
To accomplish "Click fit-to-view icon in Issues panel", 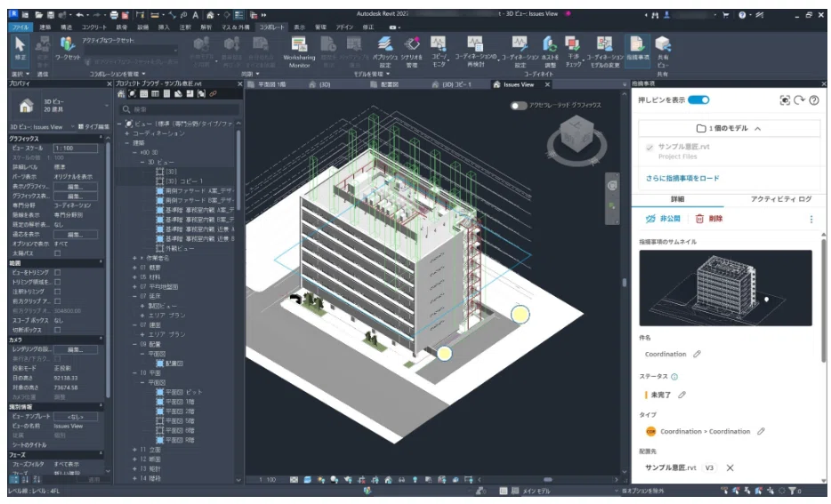I will pos(785,100).
